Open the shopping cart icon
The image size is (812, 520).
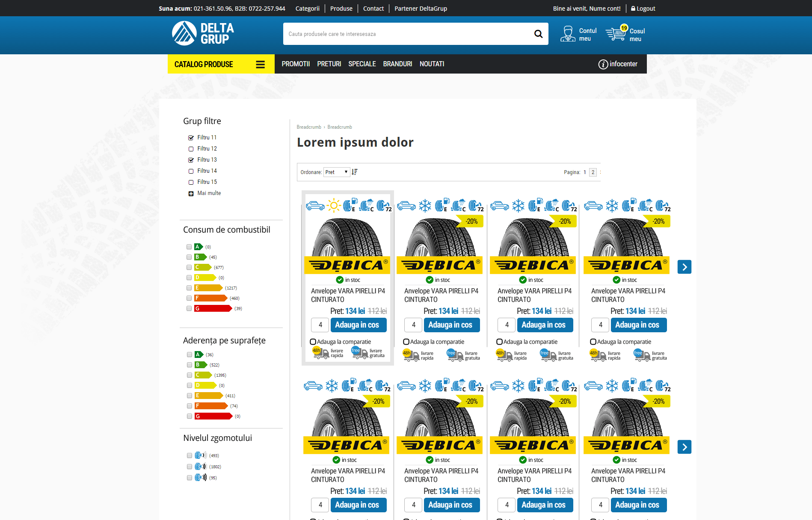point(616,33)
